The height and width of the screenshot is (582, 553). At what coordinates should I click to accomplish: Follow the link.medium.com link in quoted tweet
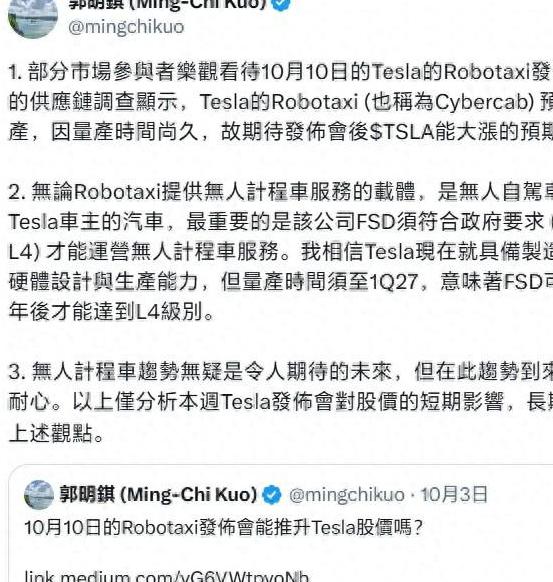167,576
